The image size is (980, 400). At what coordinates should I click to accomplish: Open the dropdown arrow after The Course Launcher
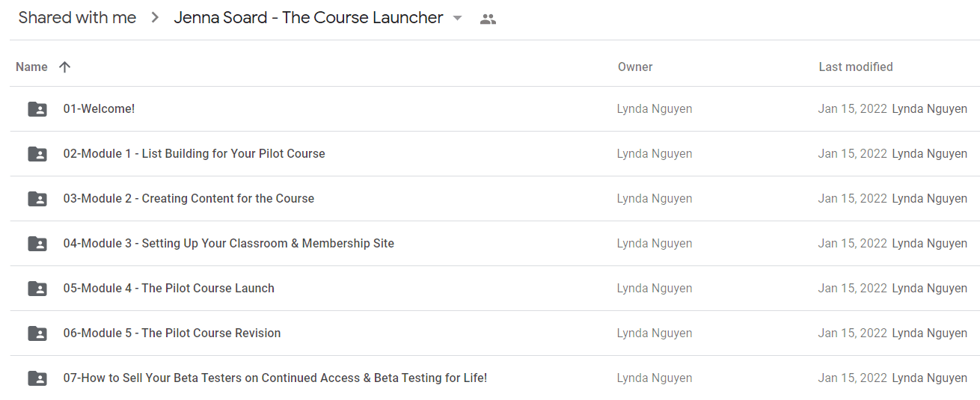pyautogui.click(x=458, y=19)
